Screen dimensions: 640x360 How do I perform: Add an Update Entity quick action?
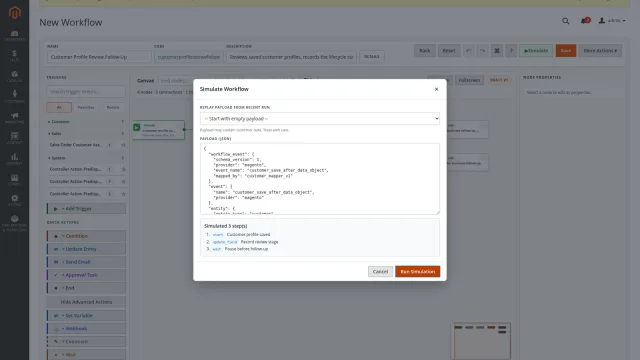click(86, 249)
